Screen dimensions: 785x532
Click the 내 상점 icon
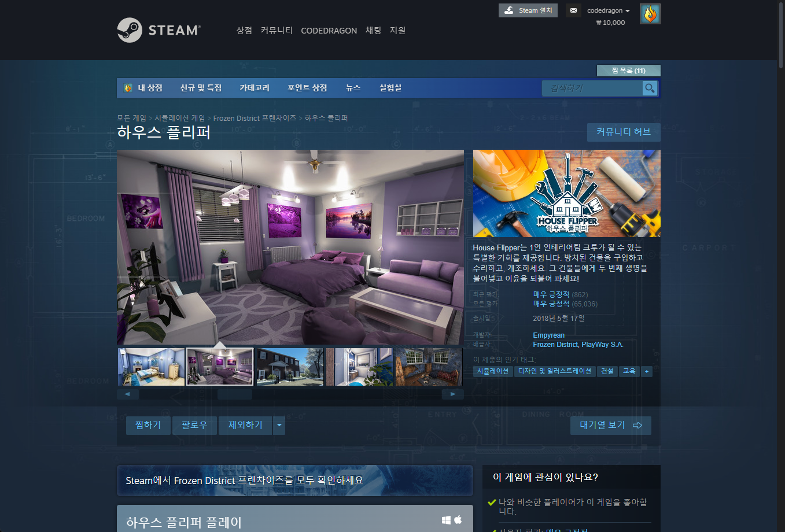[128, 88]
